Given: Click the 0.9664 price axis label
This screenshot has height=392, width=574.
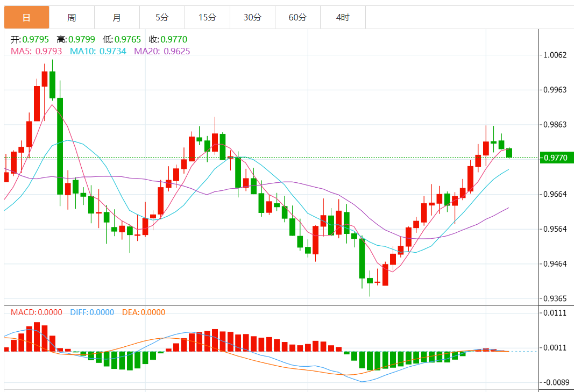Looking at the screenshot, I should click(x=555, y=194).
